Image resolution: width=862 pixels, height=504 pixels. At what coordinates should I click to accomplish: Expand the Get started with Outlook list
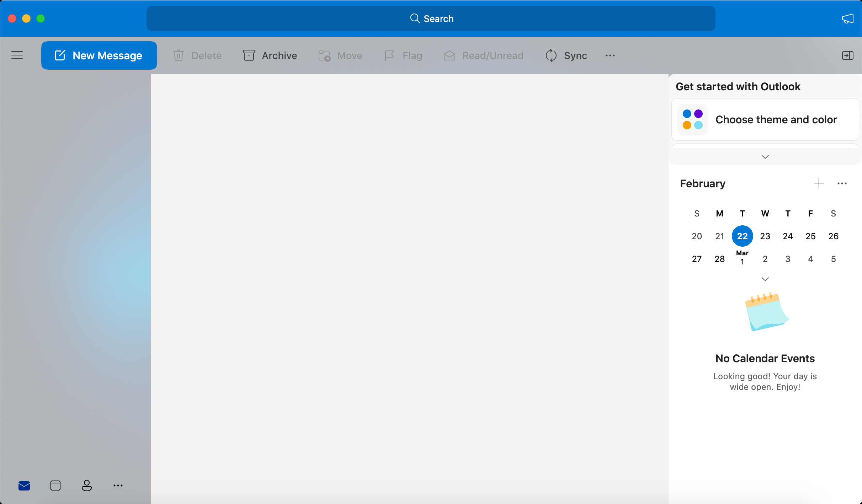[x=765, y=157]
